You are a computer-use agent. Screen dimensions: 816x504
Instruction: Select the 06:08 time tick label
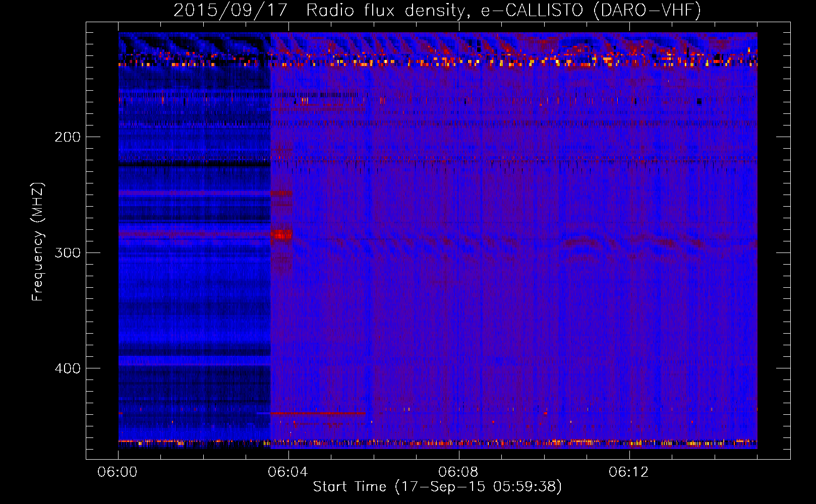(x=458, y=472)
